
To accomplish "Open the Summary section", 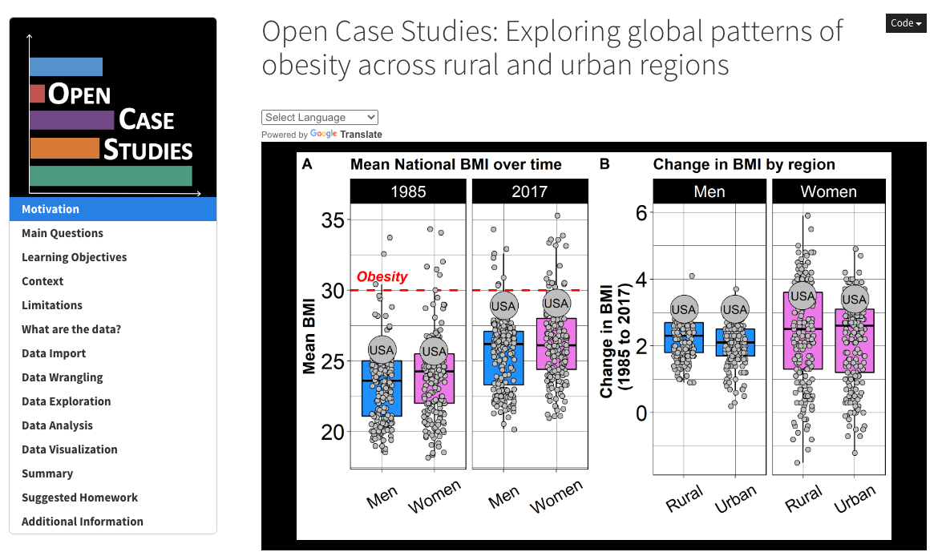I will pos(113,473).
